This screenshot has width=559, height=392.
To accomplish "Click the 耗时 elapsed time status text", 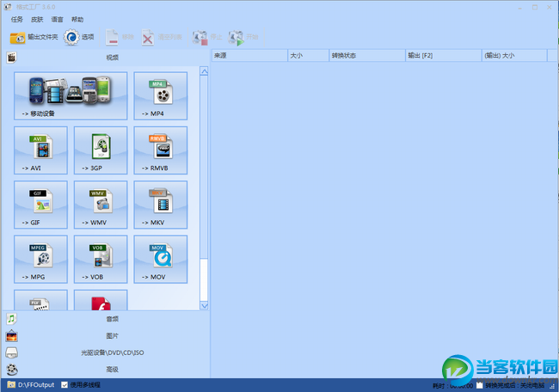I will 452,386.
